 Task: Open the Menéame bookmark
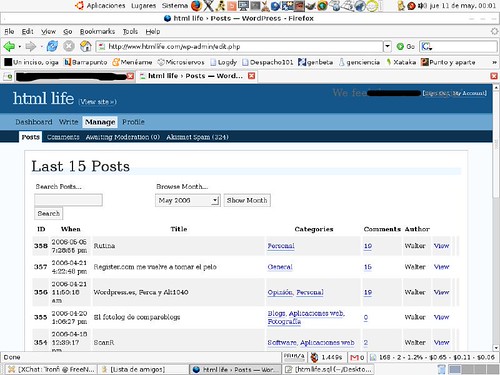[x=132, y=62]
